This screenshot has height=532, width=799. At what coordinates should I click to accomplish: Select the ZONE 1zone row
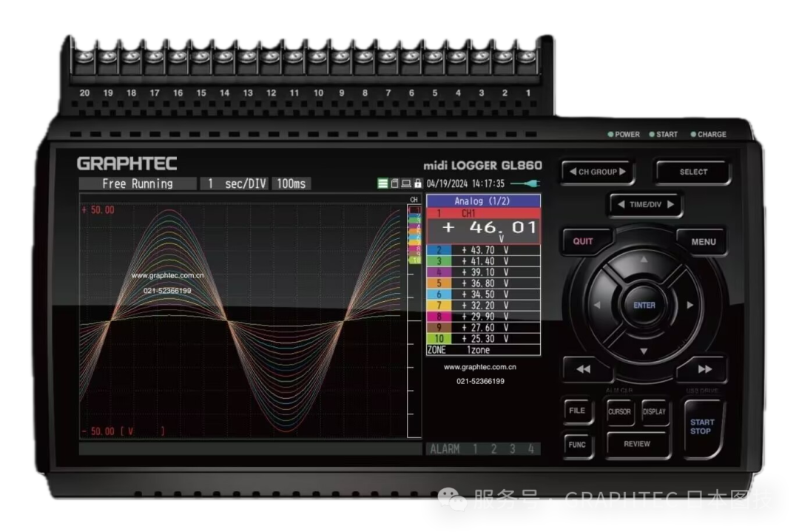coord(483,350)
